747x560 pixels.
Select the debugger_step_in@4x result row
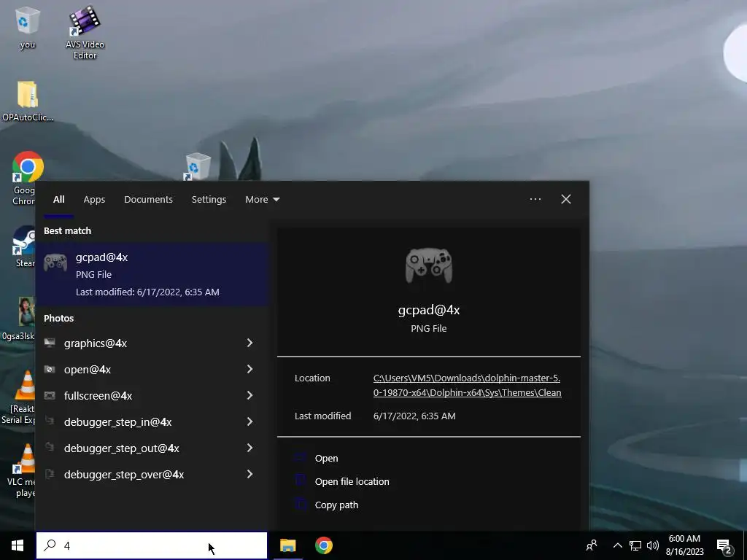[152, 421]
